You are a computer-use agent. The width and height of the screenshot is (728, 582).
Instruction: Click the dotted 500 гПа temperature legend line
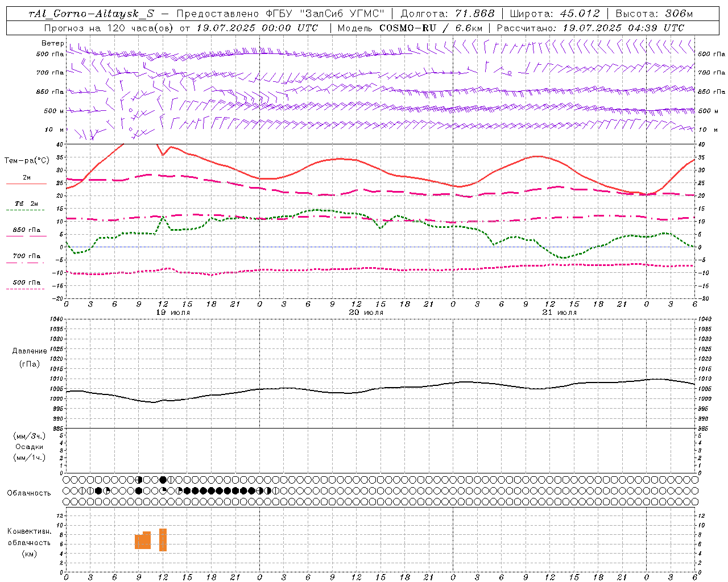25,289
